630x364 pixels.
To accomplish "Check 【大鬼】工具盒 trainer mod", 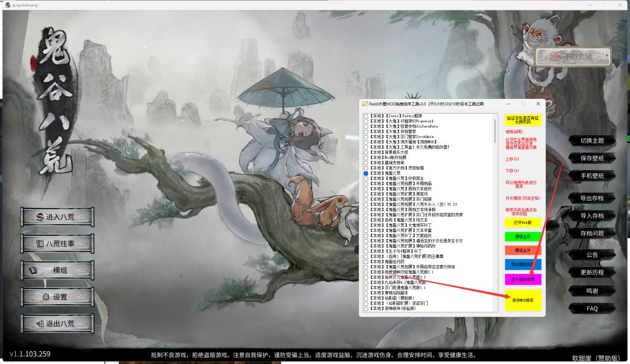I will [366, 147].
